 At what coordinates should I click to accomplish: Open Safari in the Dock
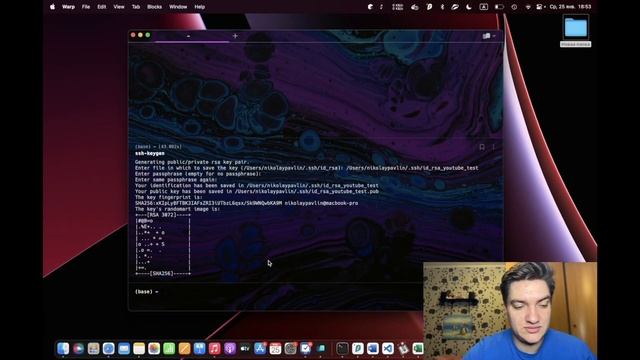coord(109,348)
